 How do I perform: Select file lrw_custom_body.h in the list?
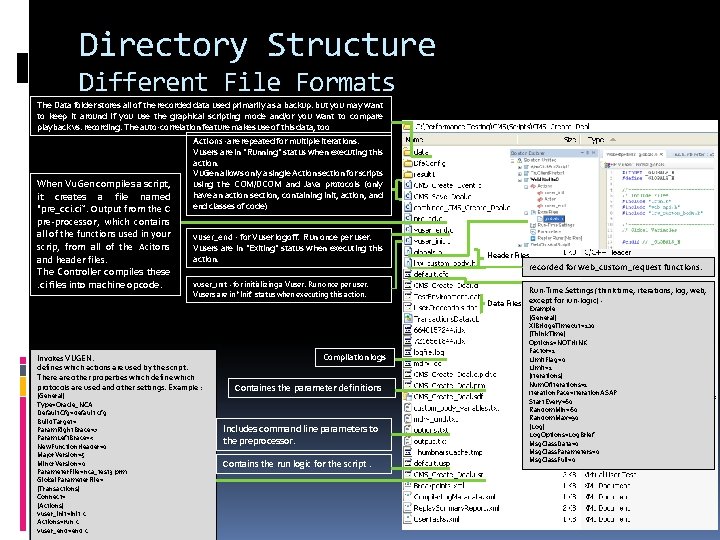(444, 263)
